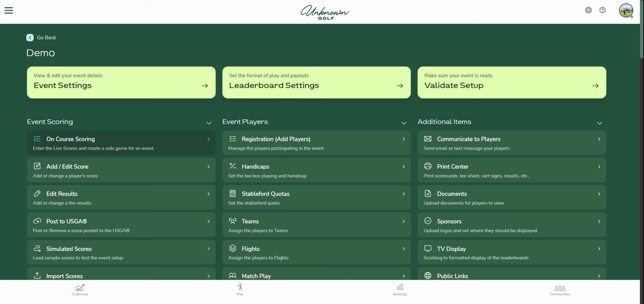Click the 'Registration (Add Players)' label
644x304 pixels.
276,139
